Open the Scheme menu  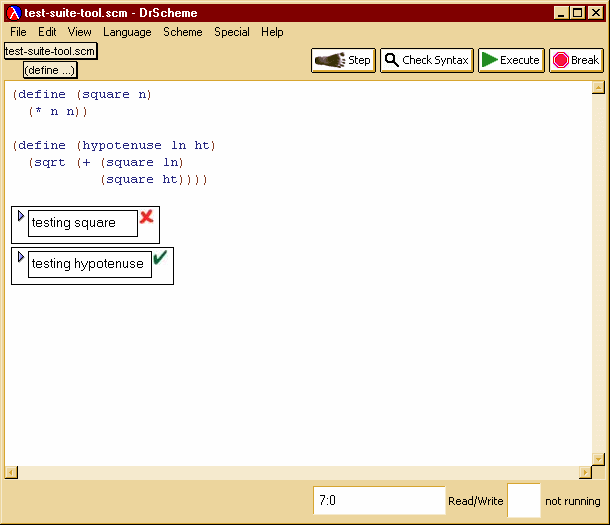tap(182, 32)
